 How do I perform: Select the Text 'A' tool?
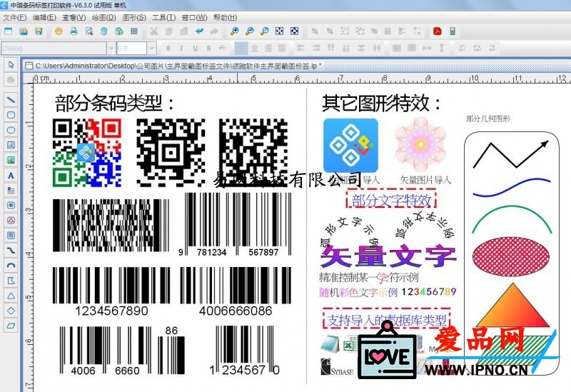11,175
